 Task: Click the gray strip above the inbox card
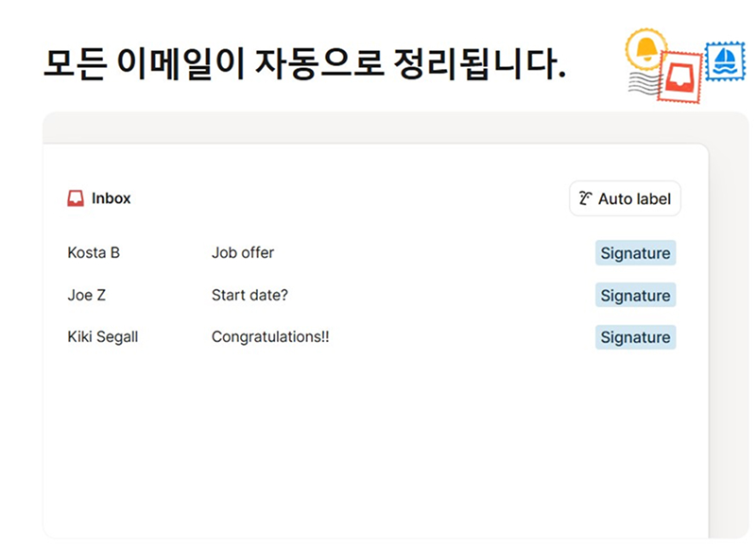pyautogui.click(x=378, y=128)
